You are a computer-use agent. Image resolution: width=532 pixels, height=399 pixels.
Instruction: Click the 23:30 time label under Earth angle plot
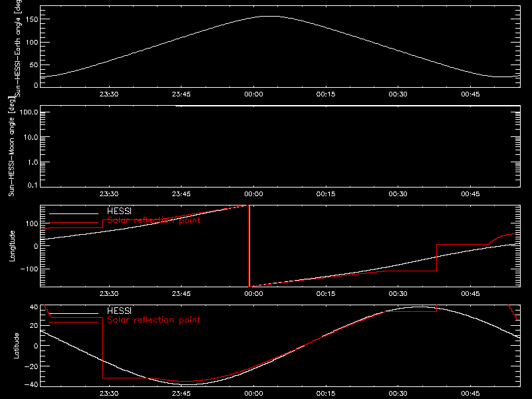click(109, 94)
